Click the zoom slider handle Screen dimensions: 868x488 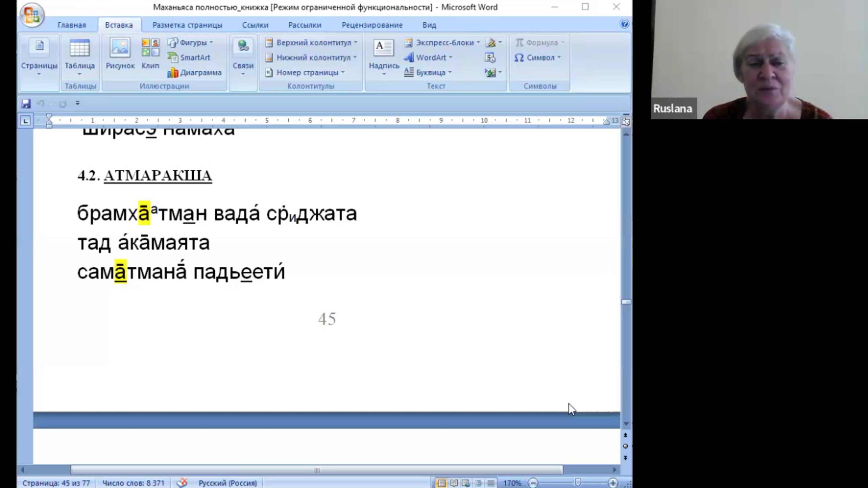(x=578, y=483)
